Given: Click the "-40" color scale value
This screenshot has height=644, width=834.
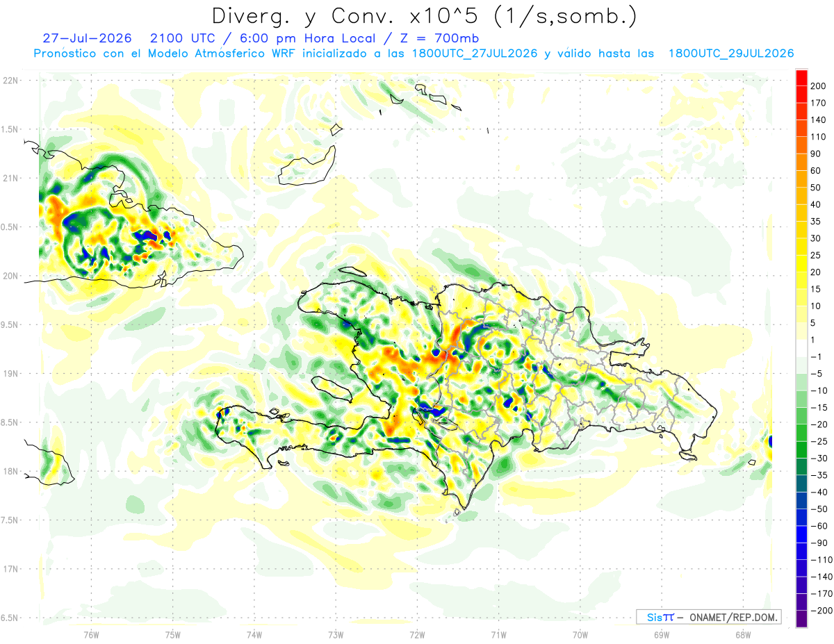Looking at the screenshot, I should [818, 492].
